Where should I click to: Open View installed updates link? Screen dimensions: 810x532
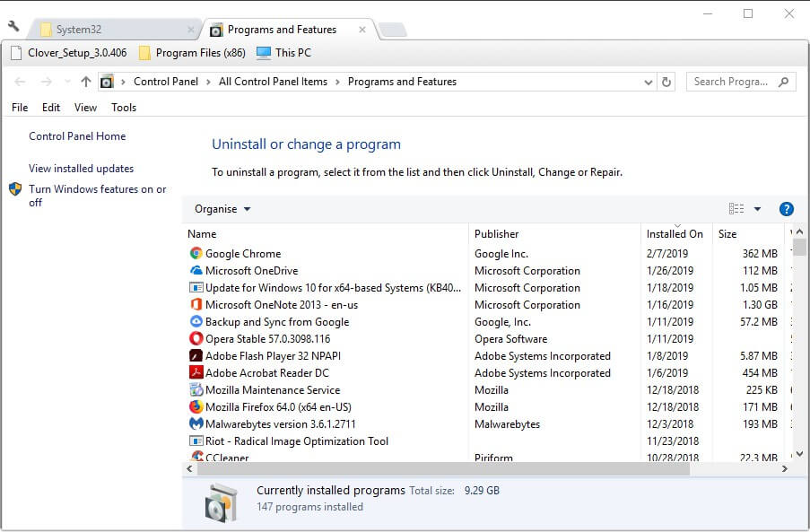[x=81, y=169]
